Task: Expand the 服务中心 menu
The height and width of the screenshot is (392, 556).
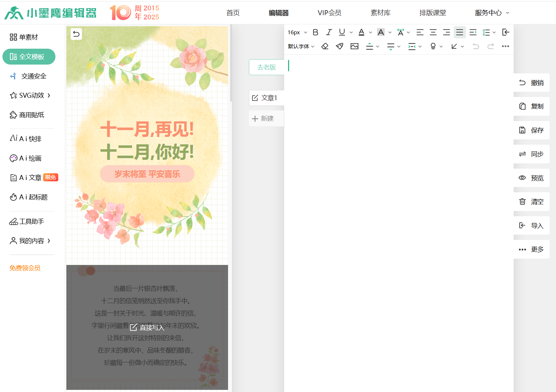Action: (492, 13)
